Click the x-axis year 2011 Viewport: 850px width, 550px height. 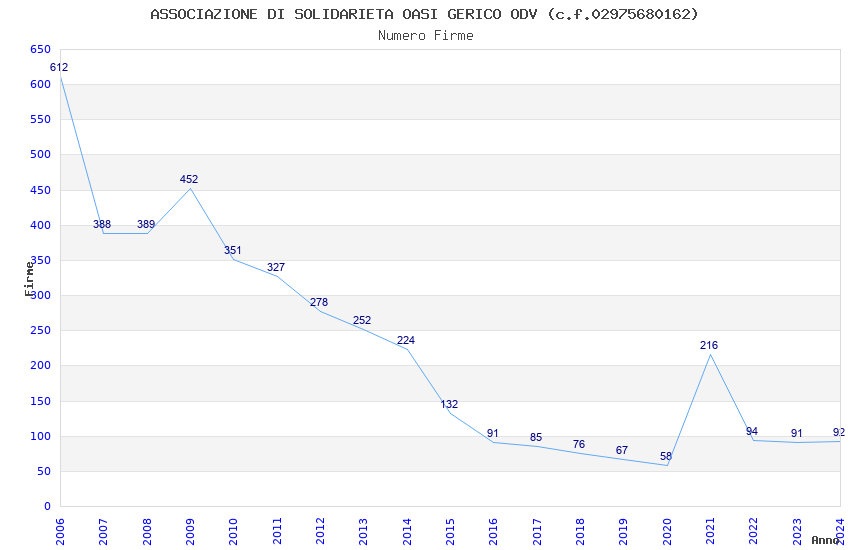coord(276,531)
